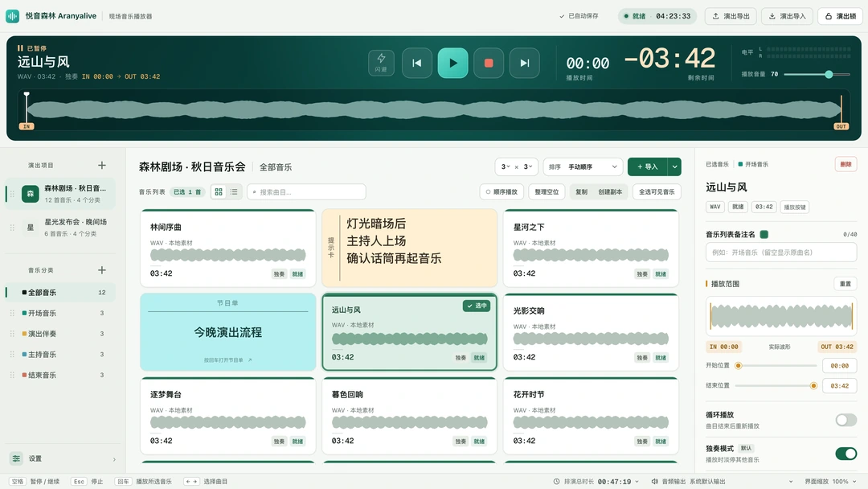Click 独奏 tag on 光影交响 card
Screen dimensions: 868x489
642,357
